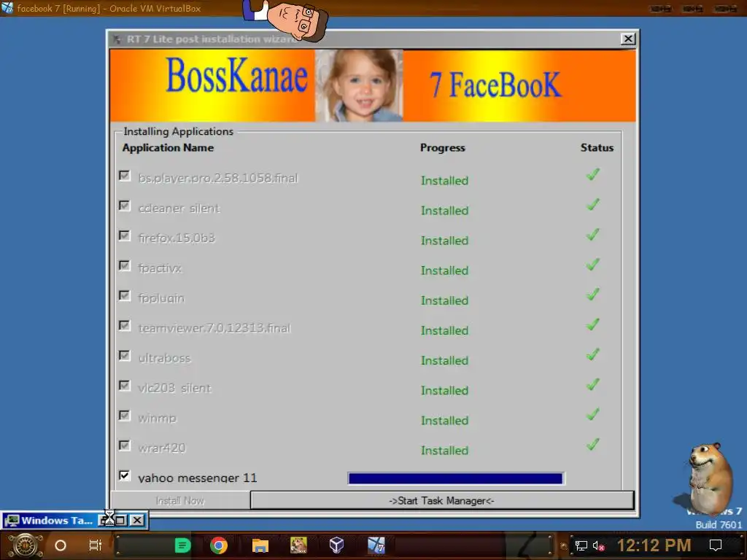Toggle the bs.player.pro.2.58.1058.final checkbox
747x560 pixels.
(124, 176)
